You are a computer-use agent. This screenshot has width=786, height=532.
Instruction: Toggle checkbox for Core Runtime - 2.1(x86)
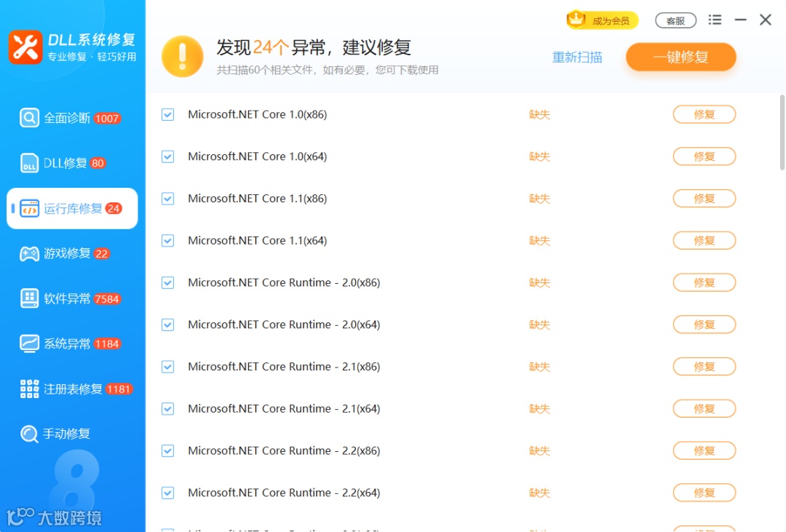click(x=168, y=367)
